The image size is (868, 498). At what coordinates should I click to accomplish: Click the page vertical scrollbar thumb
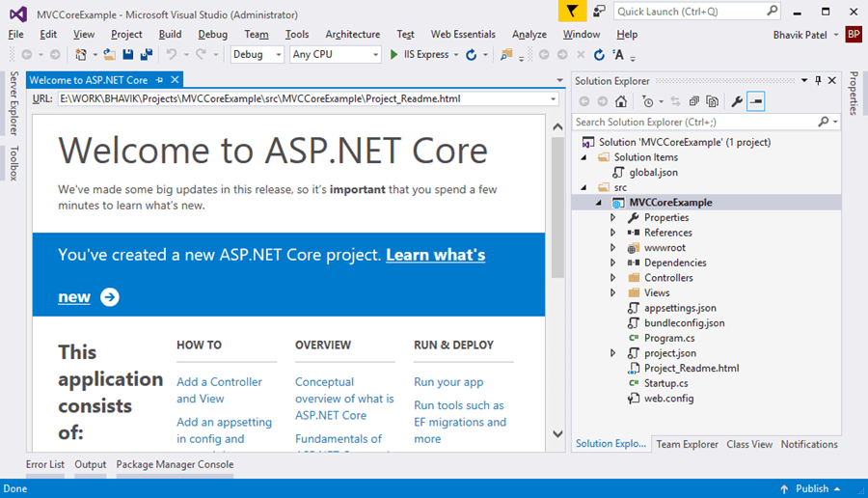557,207
